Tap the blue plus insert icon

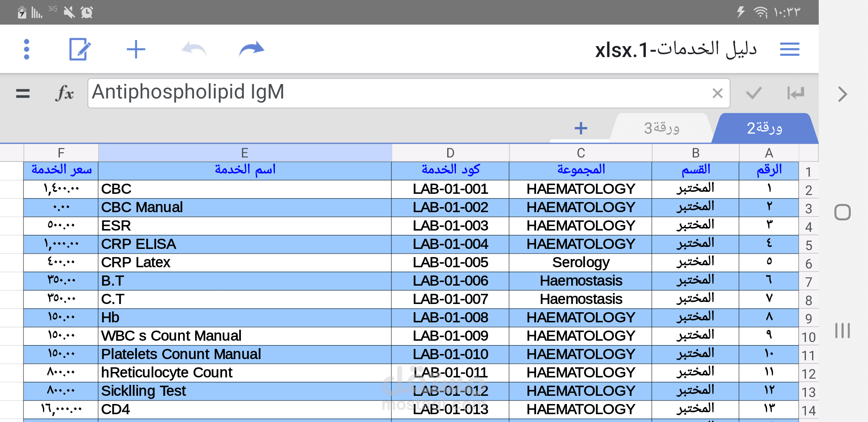(x=136, y=49)
